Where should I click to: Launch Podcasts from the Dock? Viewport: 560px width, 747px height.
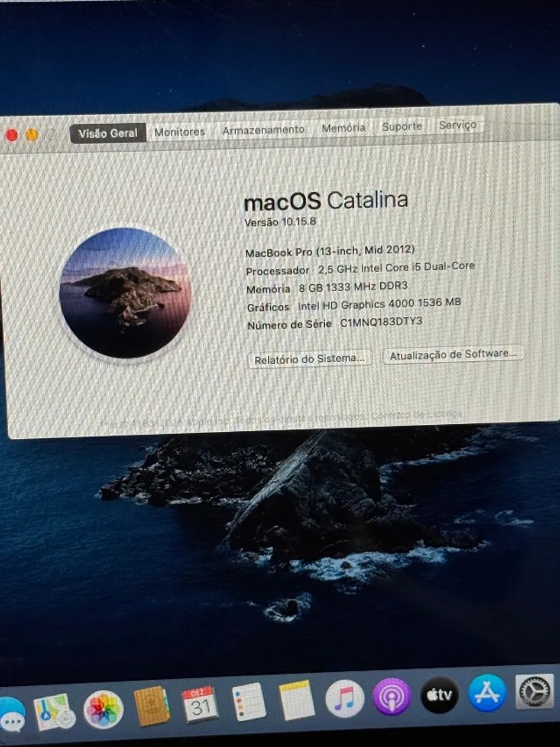392,696
